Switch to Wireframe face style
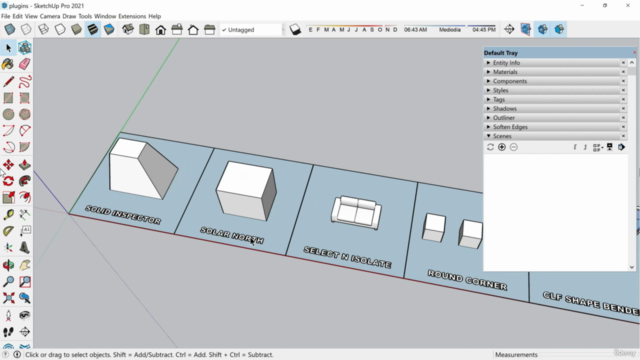 43,29
